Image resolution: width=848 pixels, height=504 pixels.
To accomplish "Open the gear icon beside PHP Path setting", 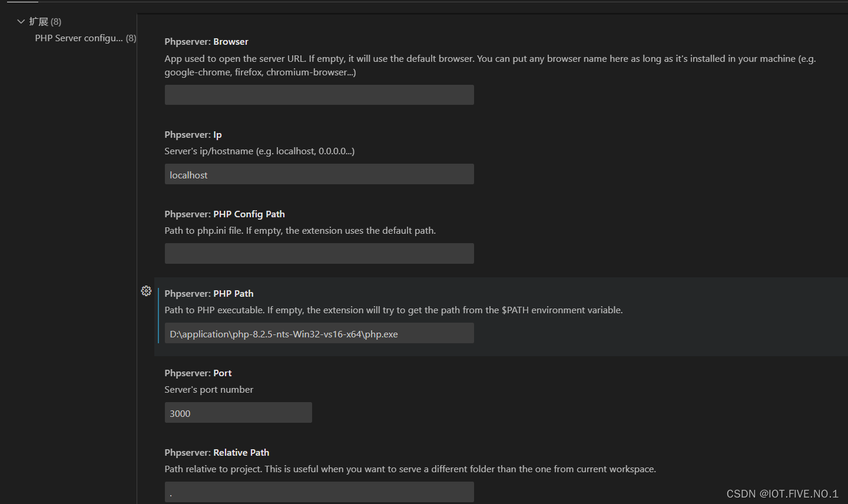I will pyautogui.click(x=146, y=290).
